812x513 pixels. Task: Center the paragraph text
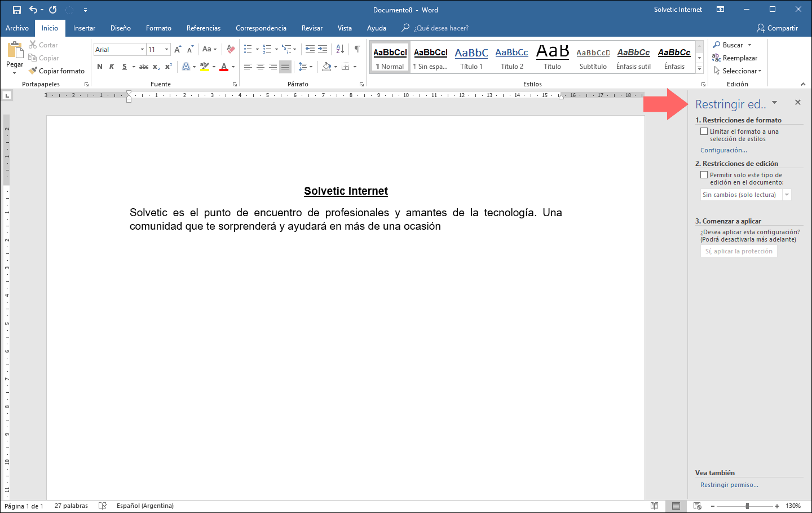point(261,67)
